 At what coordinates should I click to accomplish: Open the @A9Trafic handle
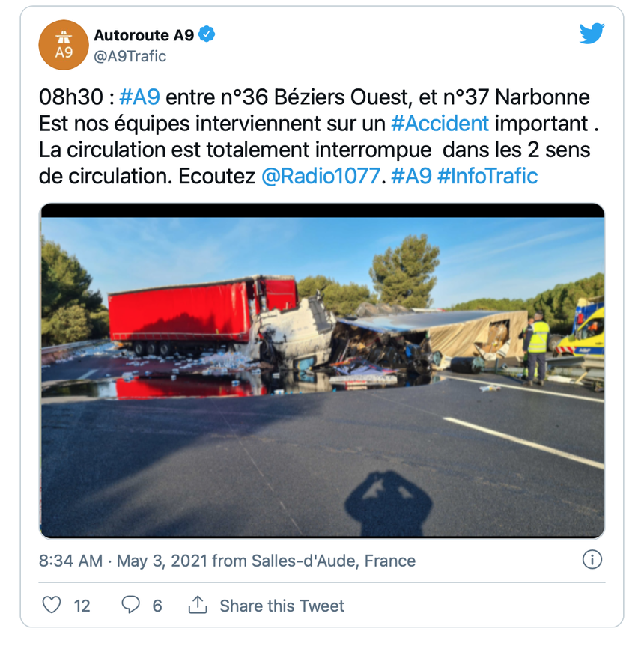point(130,56)
